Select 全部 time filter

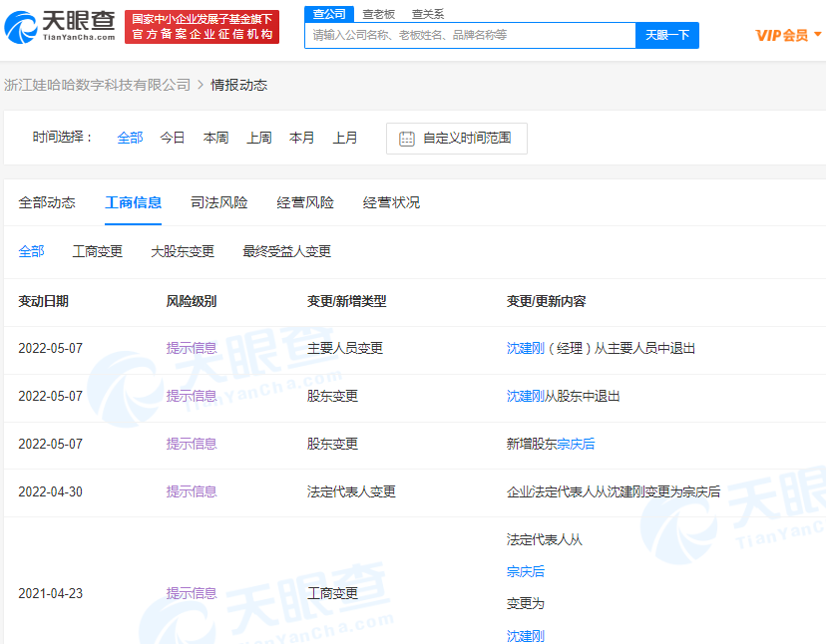coord(130,138)
